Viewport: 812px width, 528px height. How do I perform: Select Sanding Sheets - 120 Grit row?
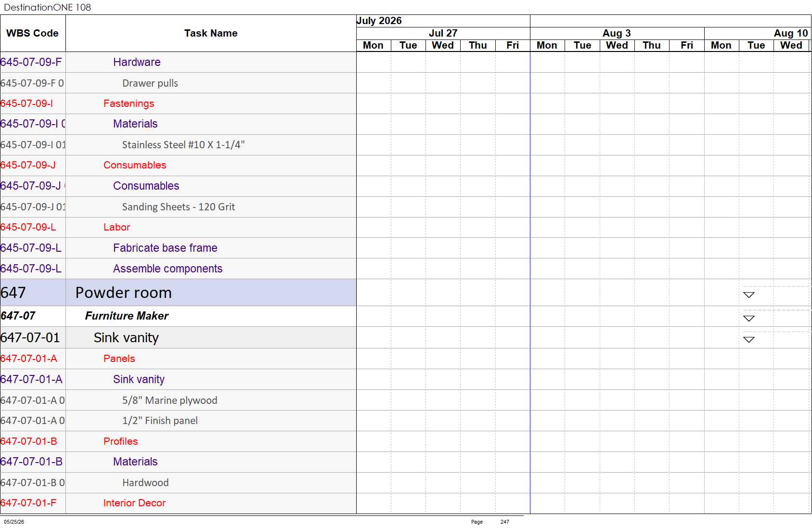pyautogui.click(x=179, y=207)
